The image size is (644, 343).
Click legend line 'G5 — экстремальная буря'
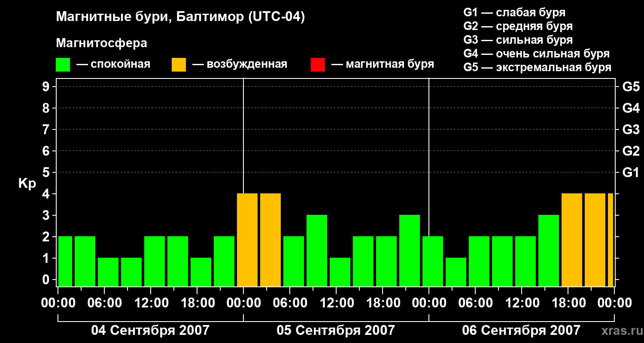click(x=538, y=67)
